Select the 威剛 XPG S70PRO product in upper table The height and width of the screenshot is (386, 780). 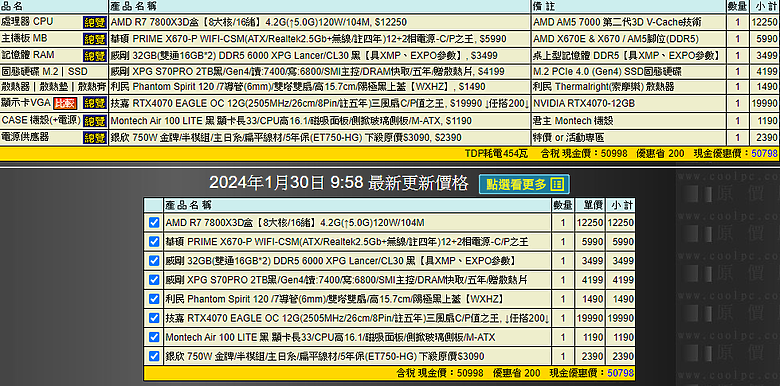[x=307, y=71]
